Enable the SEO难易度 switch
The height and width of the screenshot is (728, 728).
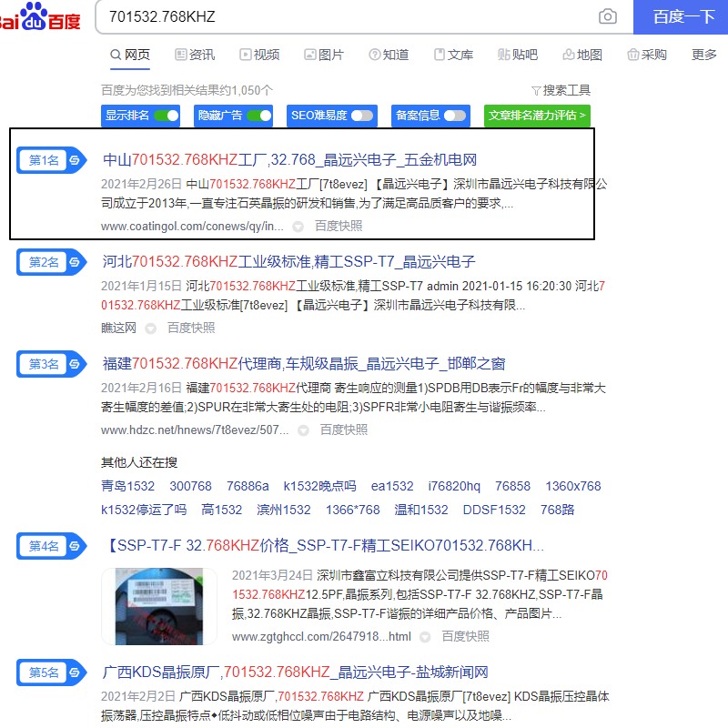pos(362,116)
